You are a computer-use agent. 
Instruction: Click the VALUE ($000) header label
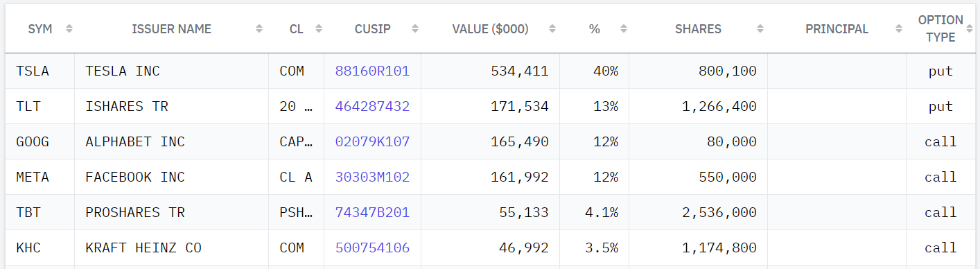pos(490,29)
